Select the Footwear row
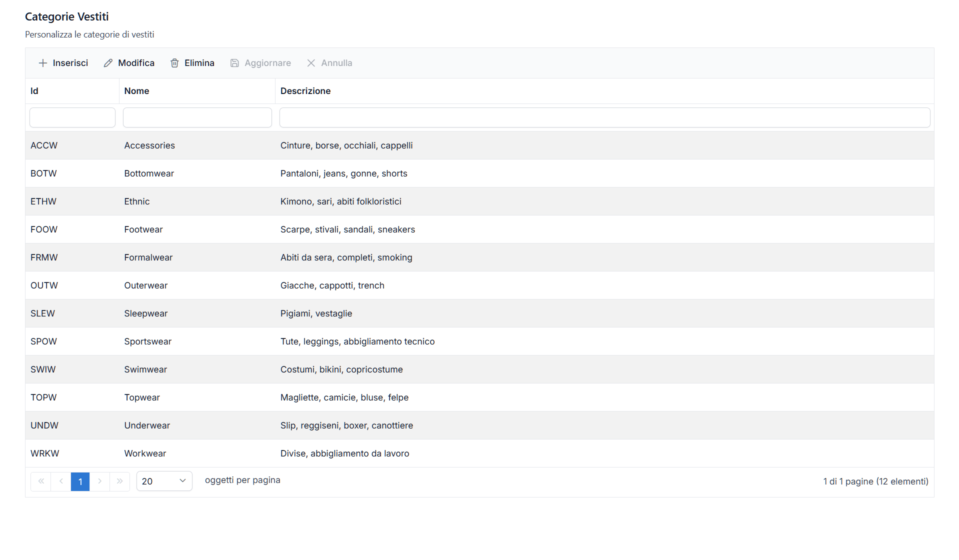The image size is (959, 560). (x=143, y=229)
